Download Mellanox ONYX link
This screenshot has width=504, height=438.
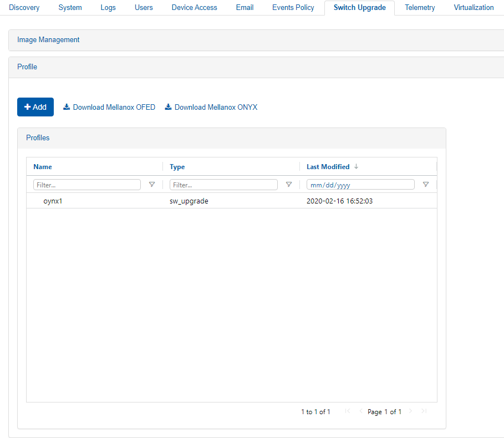[x=211, y=108]
